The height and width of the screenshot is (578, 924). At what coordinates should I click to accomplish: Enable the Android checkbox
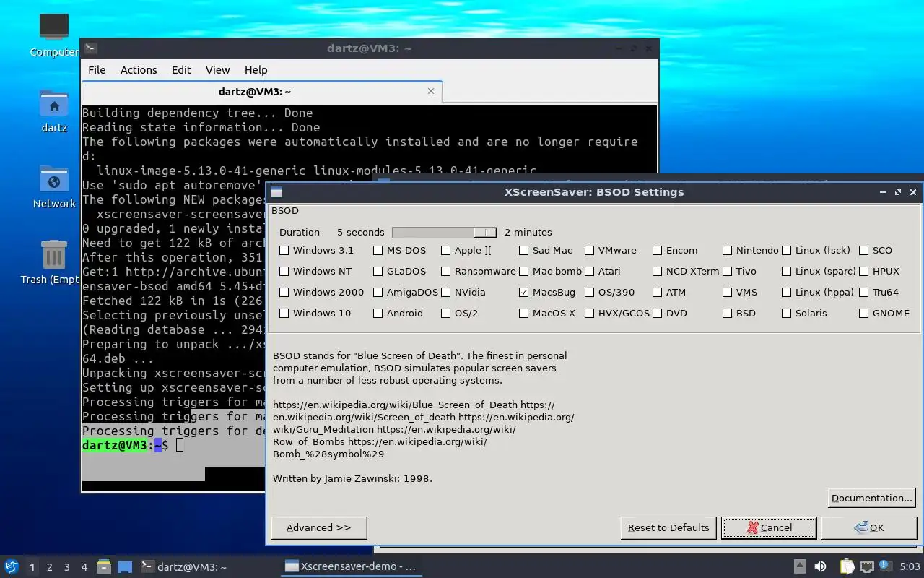click(x=378, y=314)
